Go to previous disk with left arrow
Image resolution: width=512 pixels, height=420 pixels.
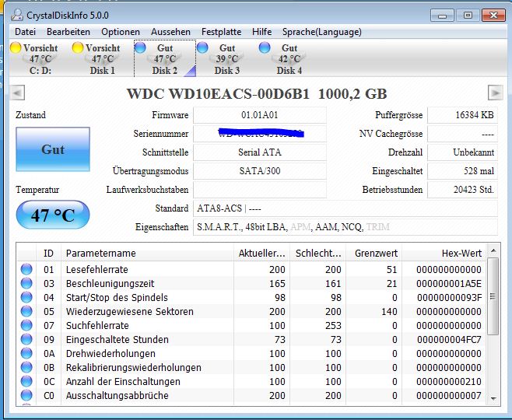click(17, 93)
